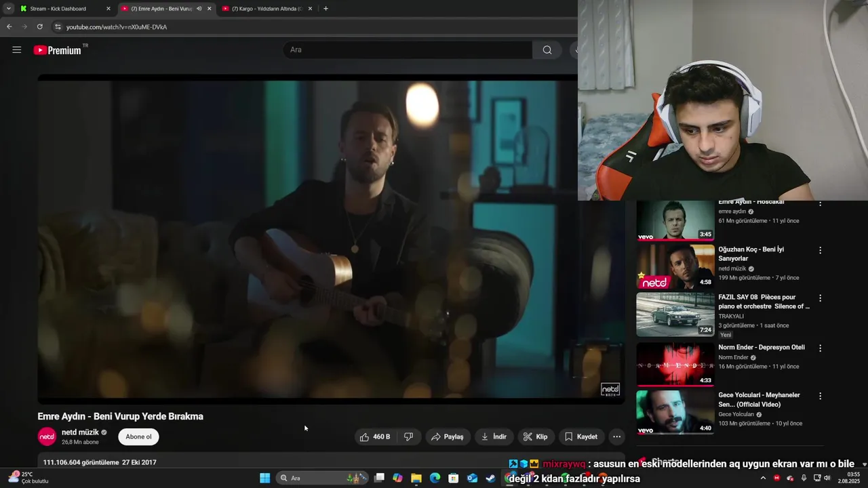This screenshot has height=488, width=868.
Task: Click the İndir download button
Action: [x=494, y=436]
